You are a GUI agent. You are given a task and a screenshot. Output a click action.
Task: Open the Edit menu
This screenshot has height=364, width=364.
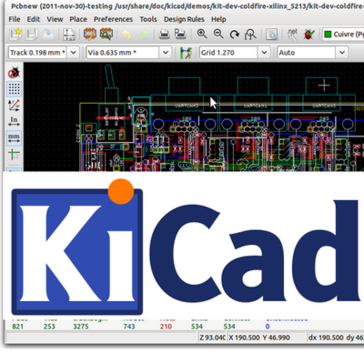tap(33, 19)
